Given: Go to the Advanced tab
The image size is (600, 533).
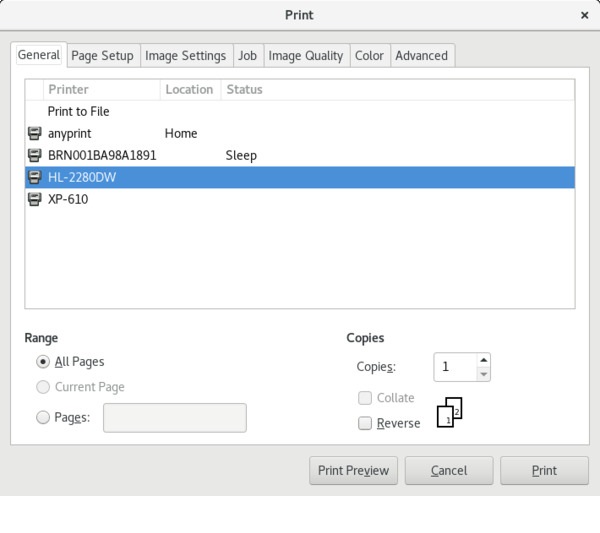Looking at the screenshot, I should coord(421,55).
